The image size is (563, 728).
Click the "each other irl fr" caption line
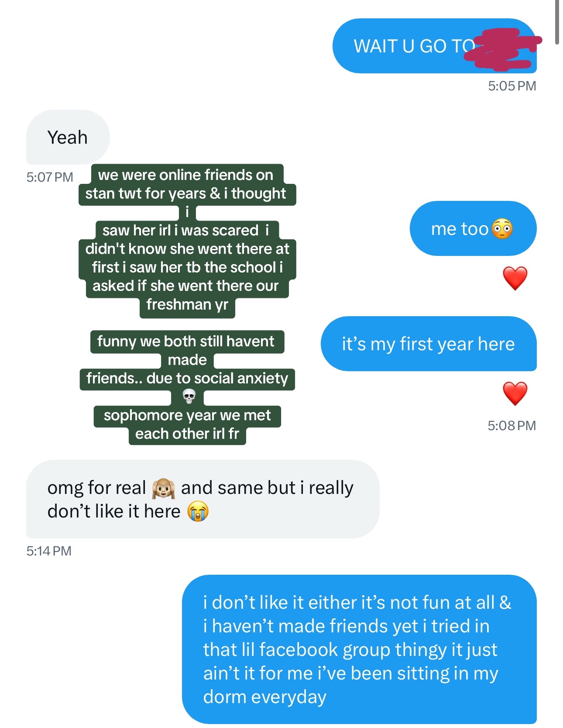pos(187,434)
